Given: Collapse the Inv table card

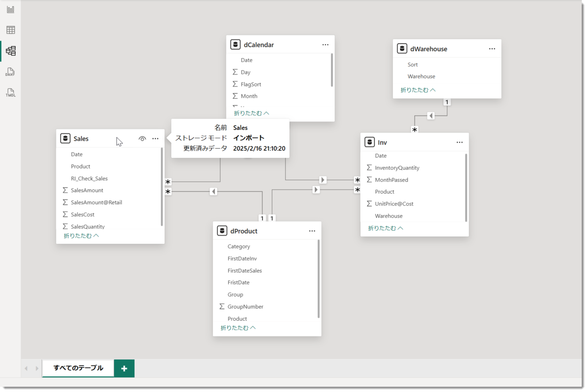Looking at the screenshot, I should [385, 228].
